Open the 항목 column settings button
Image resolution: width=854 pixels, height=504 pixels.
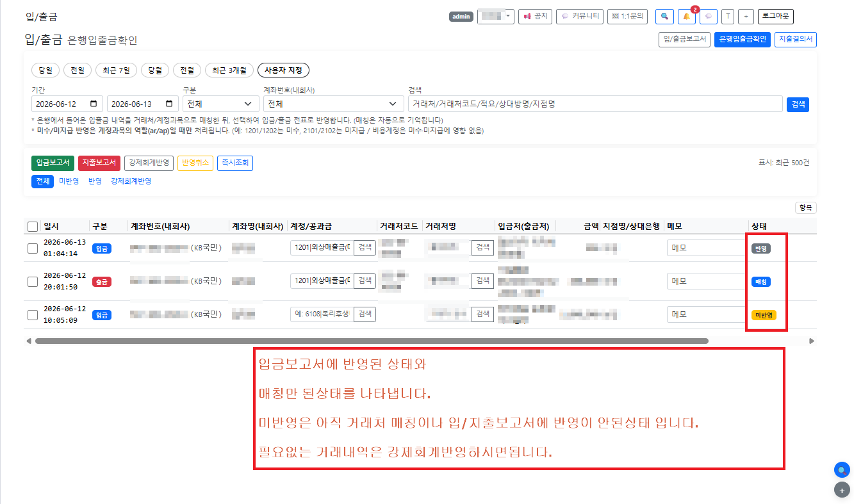(805, 208)
